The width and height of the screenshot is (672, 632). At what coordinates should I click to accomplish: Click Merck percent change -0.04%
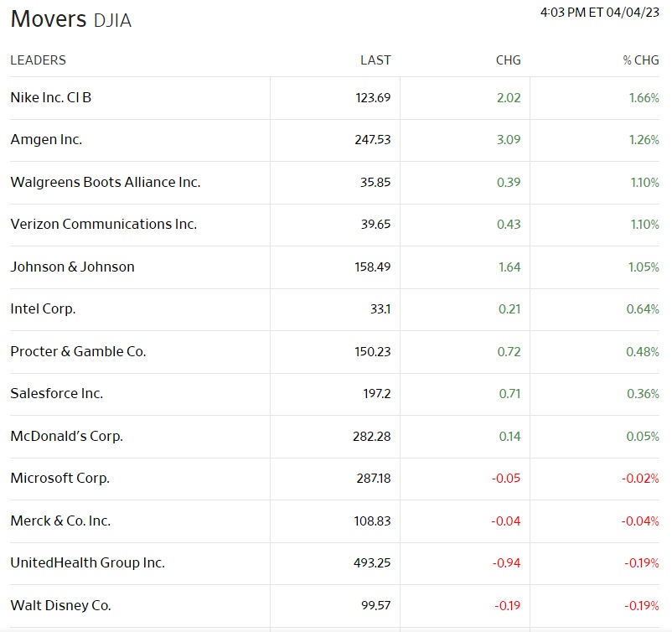click(640, 521)
